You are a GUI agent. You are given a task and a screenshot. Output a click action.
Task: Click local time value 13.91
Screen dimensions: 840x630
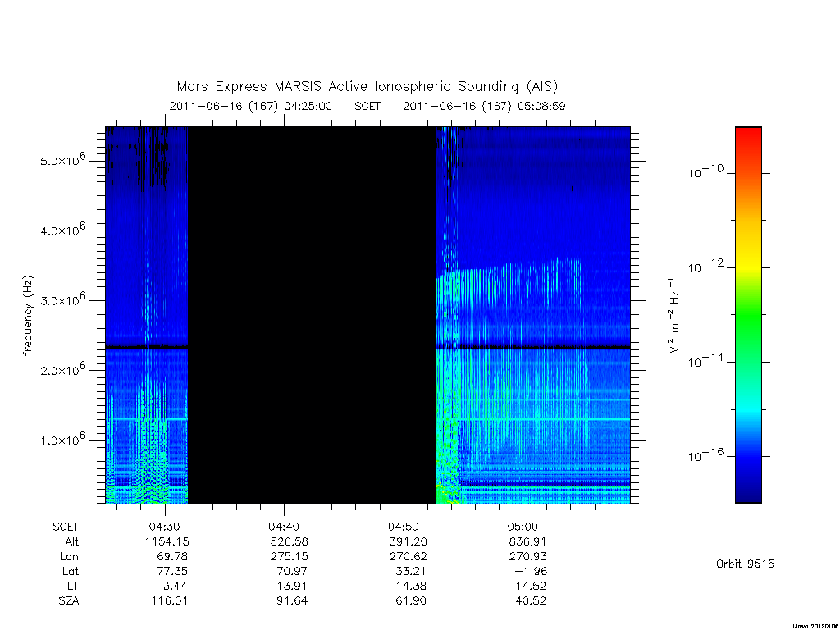(x=292, y=586)
